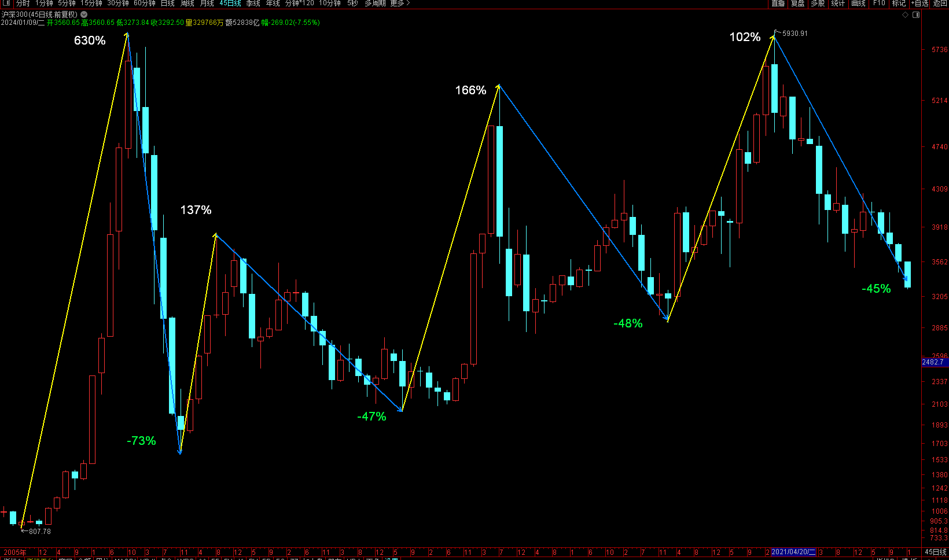Select the 5秒 period tab

(352, 3)
